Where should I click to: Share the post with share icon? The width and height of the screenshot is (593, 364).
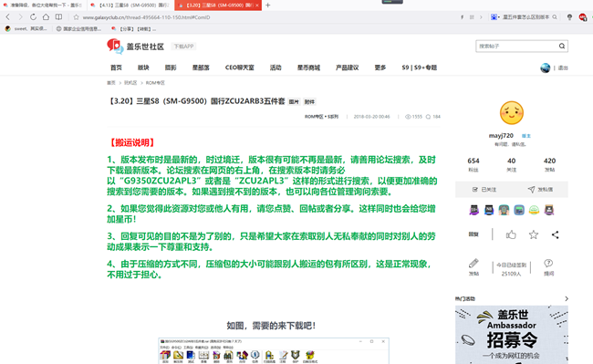[556, 234]
